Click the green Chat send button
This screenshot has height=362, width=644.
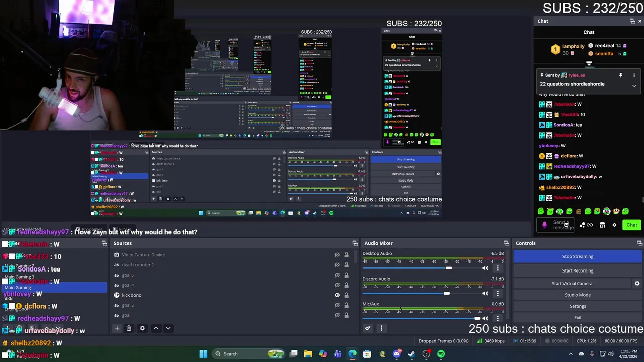point(631,225)
